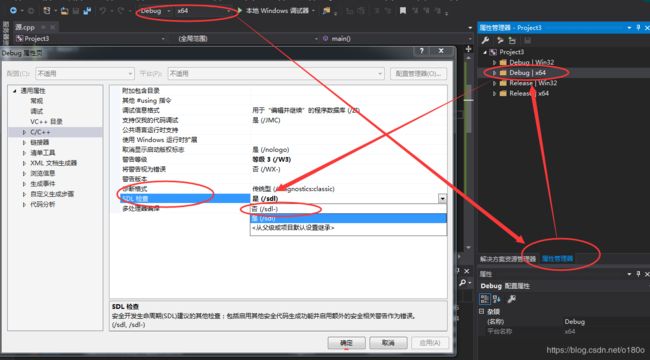The height and width of the screenshot is (360, 650).
Task: Click the bookmark icon in top toolbar
Action: tap(403, 11)
